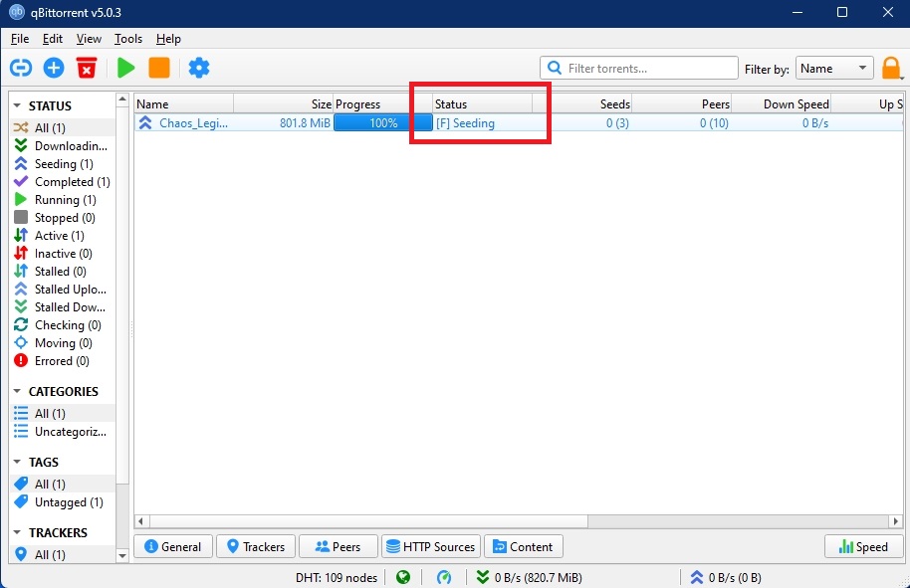Filter by Checking (0) status

(x=63, y=324)
